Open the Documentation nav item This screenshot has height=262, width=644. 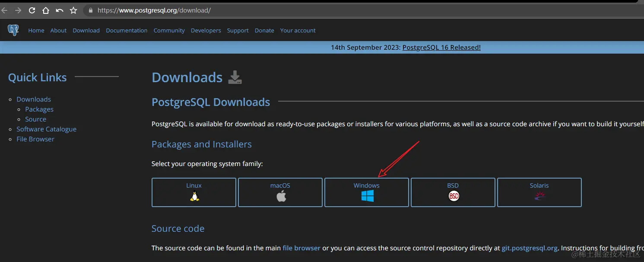(x=127, y=30)
